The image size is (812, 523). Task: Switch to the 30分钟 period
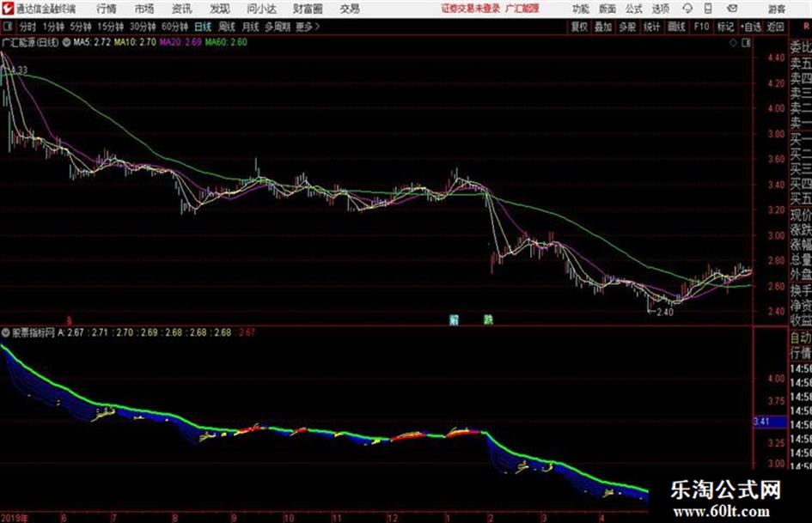143,27
